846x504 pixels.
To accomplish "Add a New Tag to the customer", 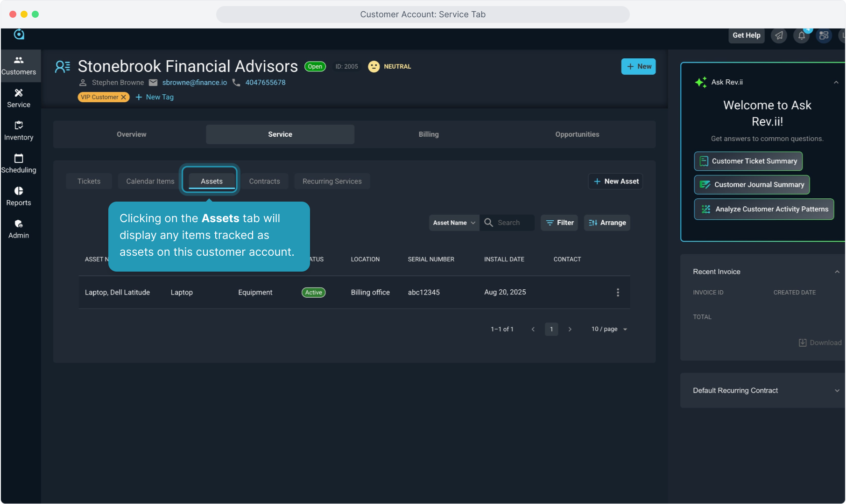I will (155, 97).
